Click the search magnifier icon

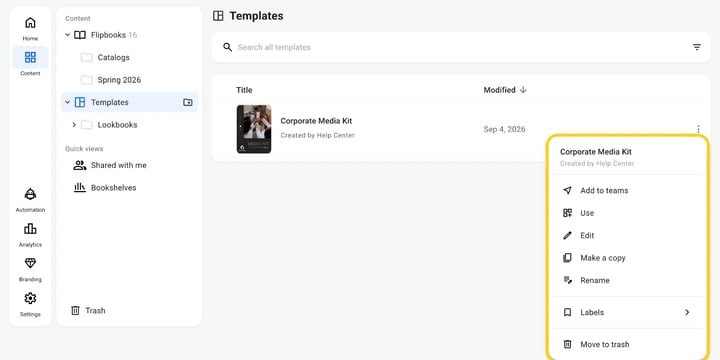pyautogui.click(x=227, y=47)
